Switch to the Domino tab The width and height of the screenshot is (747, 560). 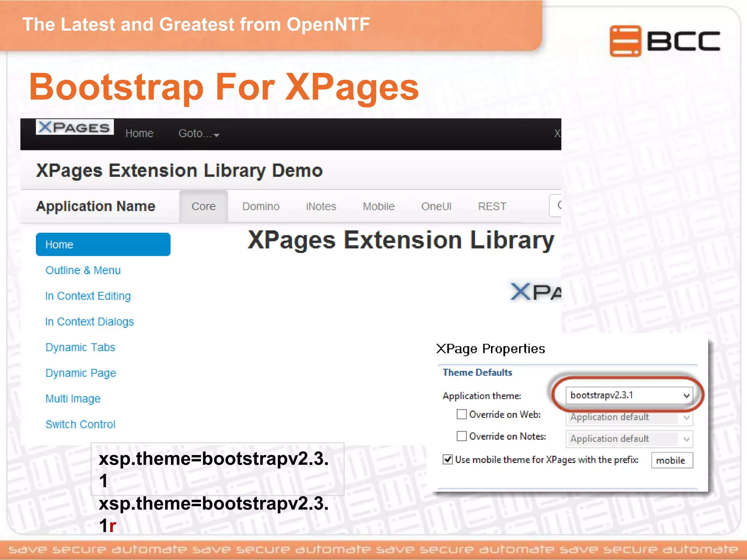click(261, 206)
